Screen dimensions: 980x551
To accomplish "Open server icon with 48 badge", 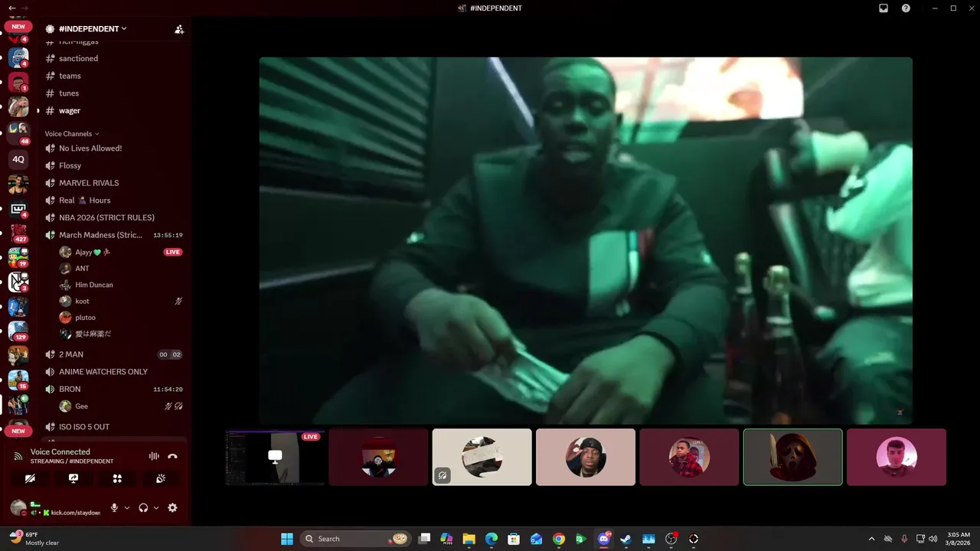I will pos(18,133).
